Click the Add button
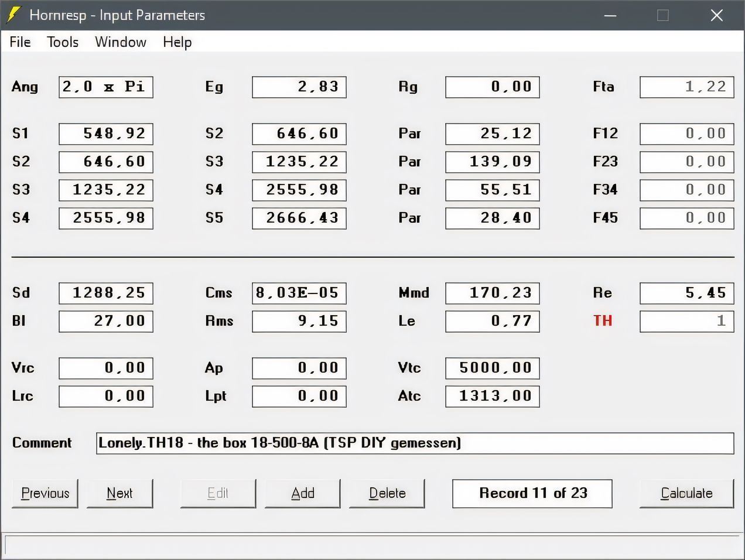This screenshot has width=745, height=560. point(303,493)
